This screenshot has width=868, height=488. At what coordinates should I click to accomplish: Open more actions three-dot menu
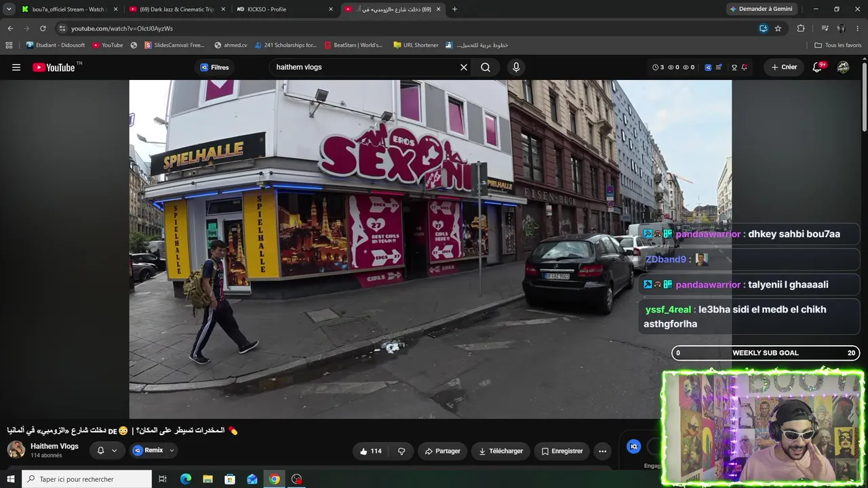[602, 451]
